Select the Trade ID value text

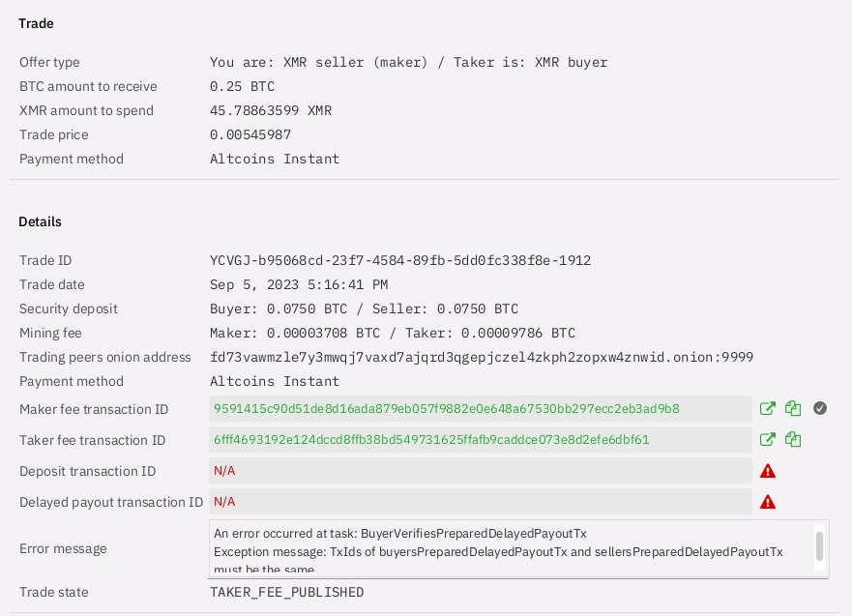[x=401, y=260]
